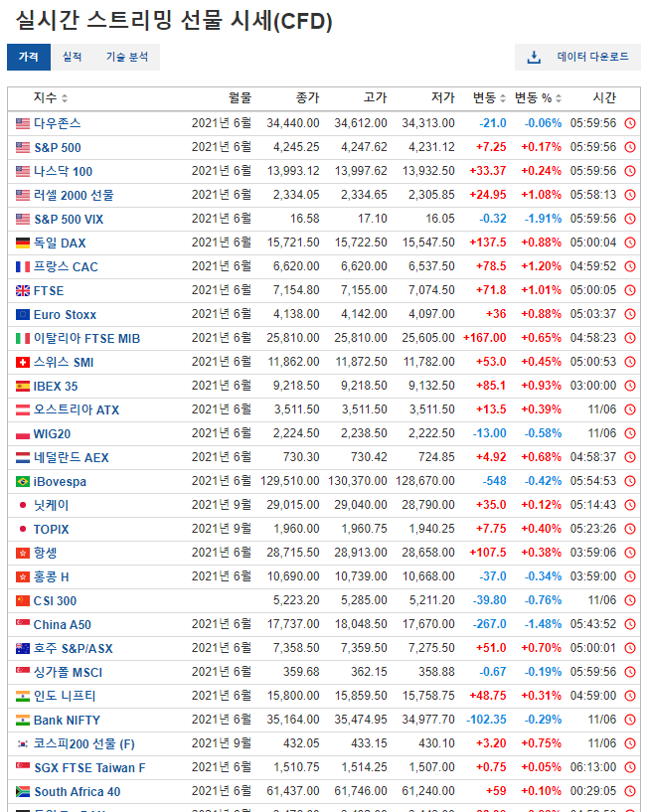Click the clock icon in the Bank NIFTY row
The image size is (649, 812).
click(x=630, y=720)
